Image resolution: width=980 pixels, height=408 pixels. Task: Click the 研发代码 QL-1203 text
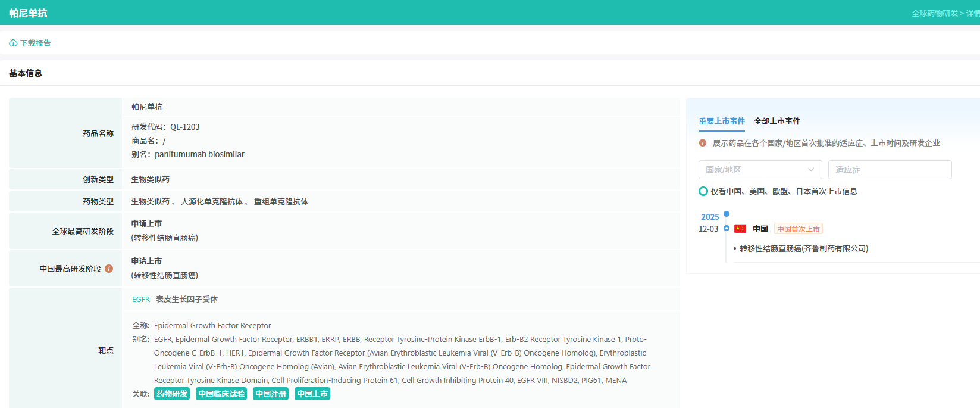pyautogui.click(x=165, y=127)
